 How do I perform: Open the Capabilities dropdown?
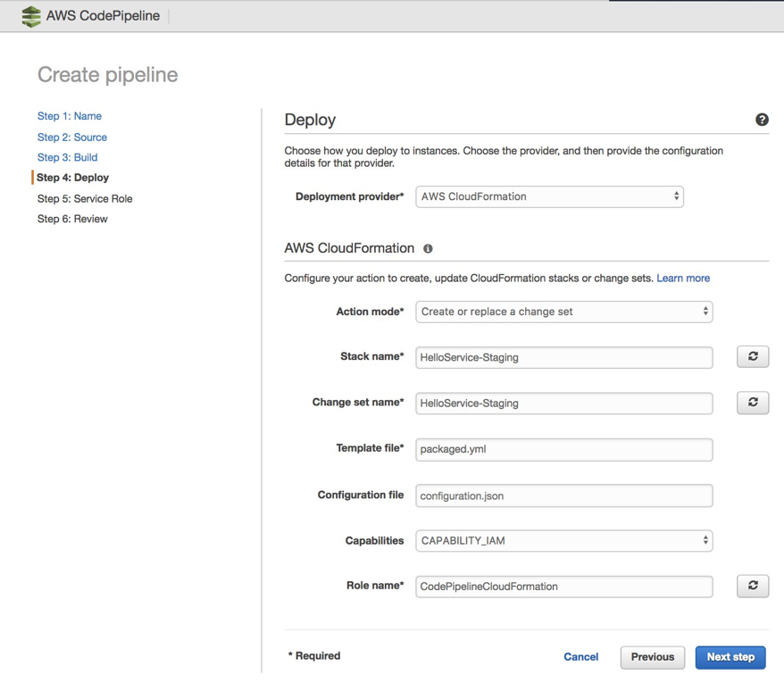563,541
